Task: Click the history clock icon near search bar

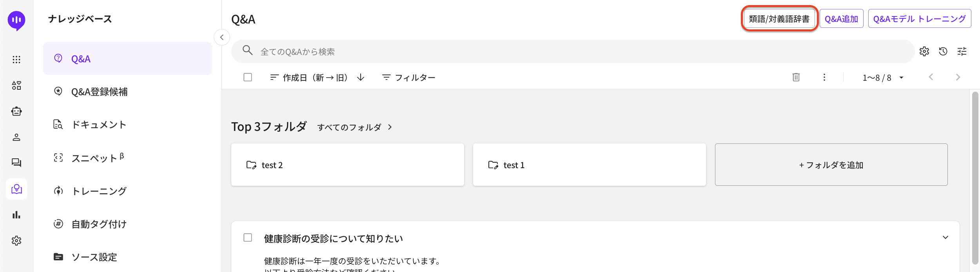Action: pos(943,51)
